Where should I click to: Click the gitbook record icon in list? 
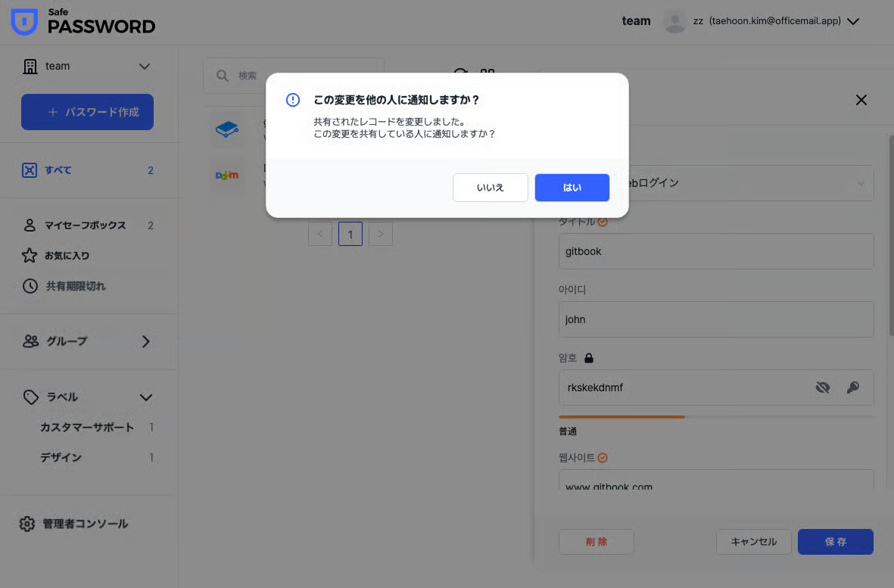tap(226, 130)
